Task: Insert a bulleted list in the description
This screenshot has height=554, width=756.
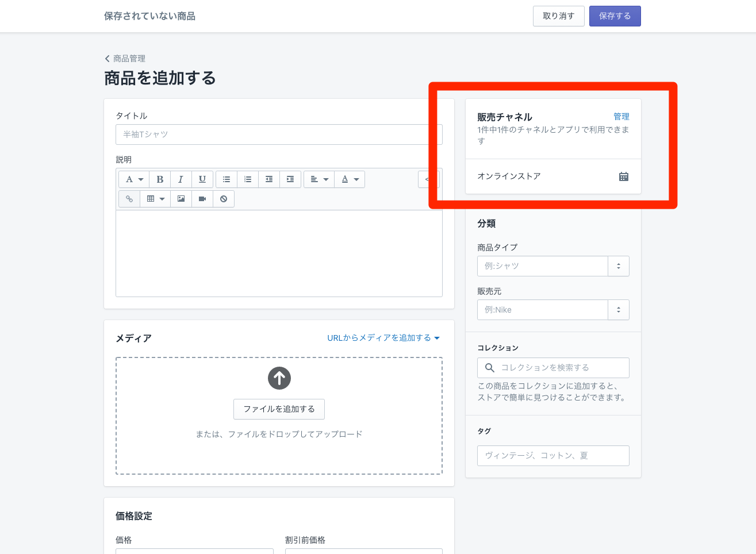Action: pos(226,179)
